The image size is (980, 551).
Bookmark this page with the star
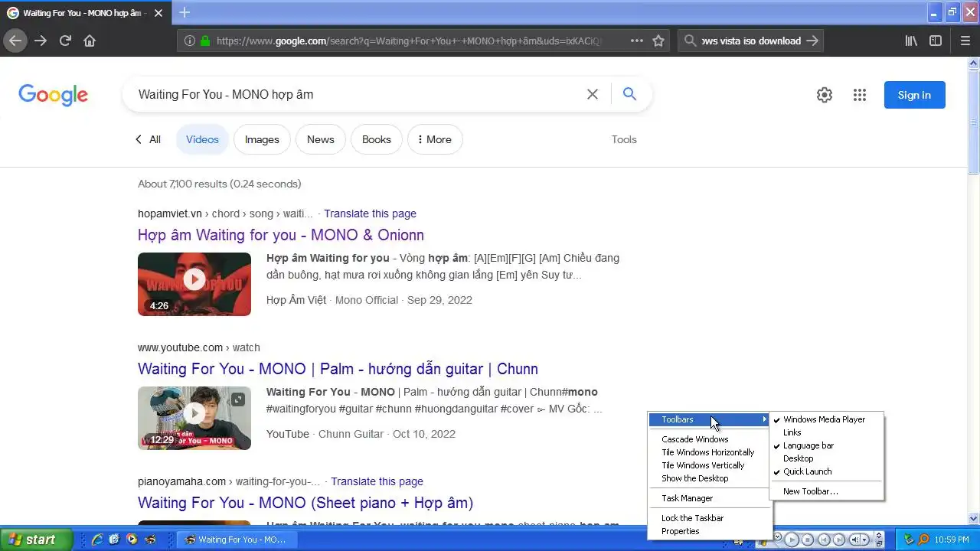(658, 41)
